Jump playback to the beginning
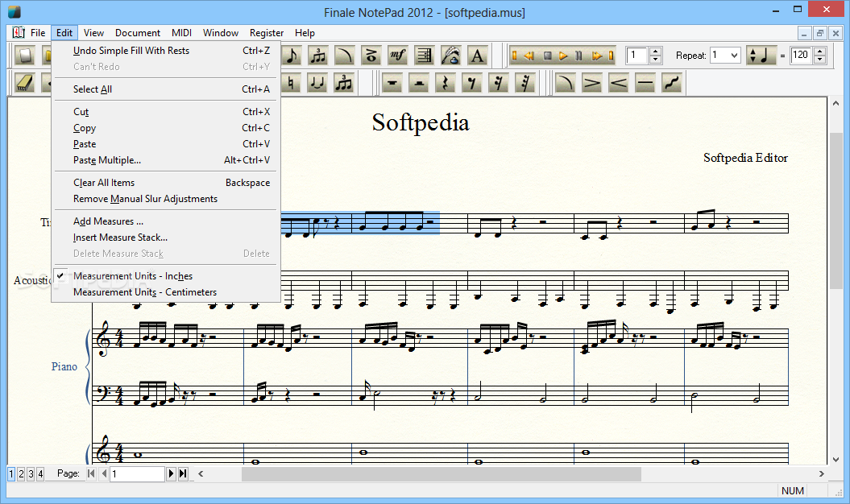This screenshot has width=850, height=504. (x=515, y=56)
